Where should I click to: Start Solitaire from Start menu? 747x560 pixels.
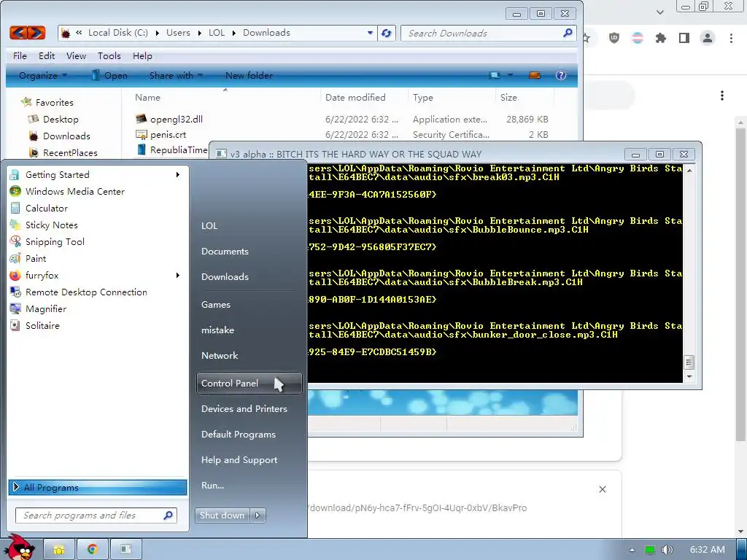(x=42, y=326)
